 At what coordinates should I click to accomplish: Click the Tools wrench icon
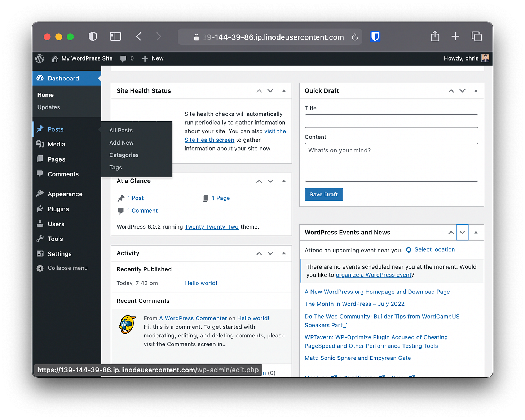(40, 239)
